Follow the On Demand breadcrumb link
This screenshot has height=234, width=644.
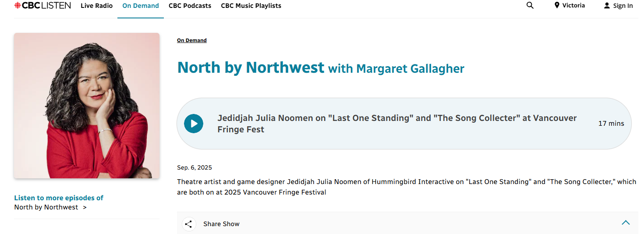click(x=191, y=40)
